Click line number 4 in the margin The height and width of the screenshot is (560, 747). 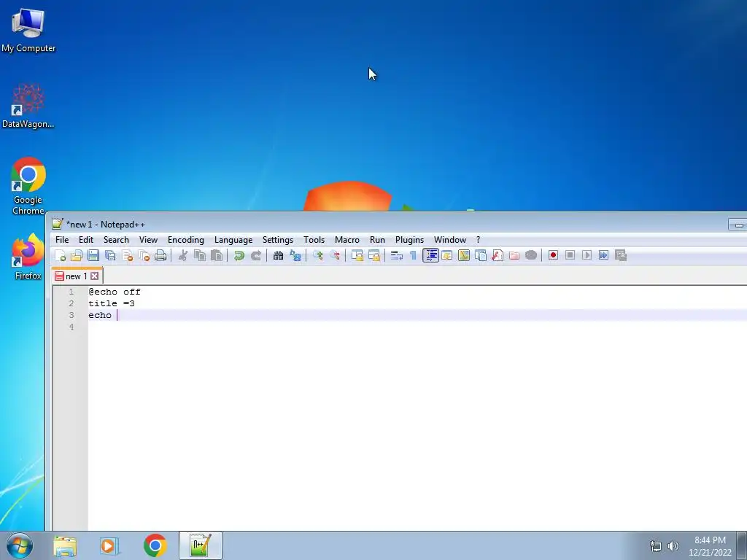coord(71,327)
